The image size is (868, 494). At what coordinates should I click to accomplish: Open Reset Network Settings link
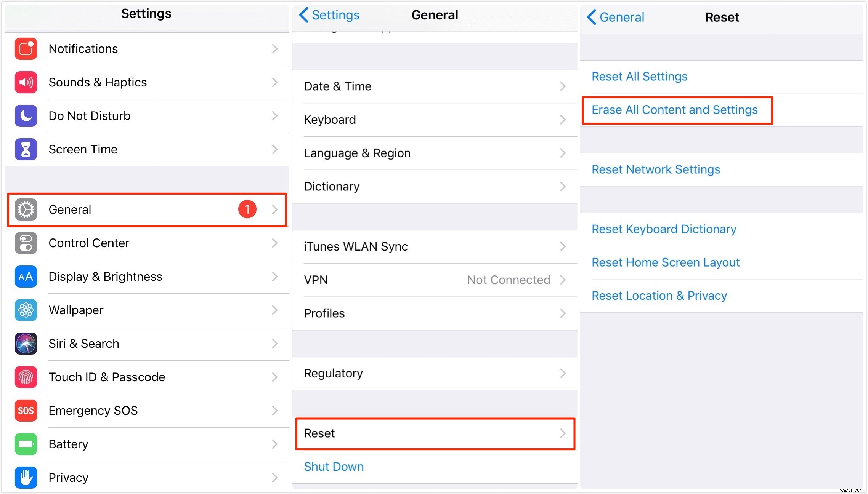point(656,170)
